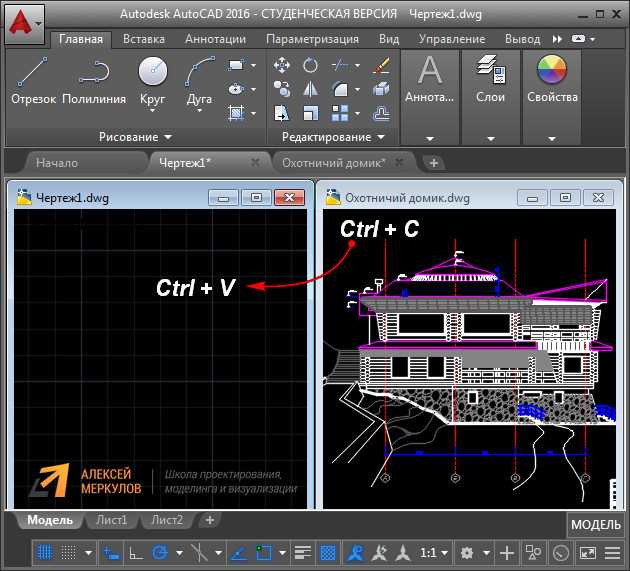The height and width of the screenshot is (571, 630).
Task: Switch to the Вставка ribbon tab
Action: click(143, 39)
